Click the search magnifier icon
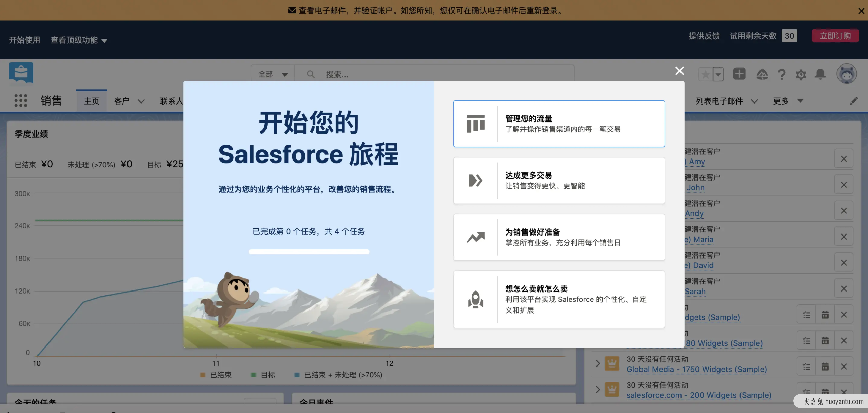Image resolution: width=868 pixels, height=413 pixels. pyautogui.click(x=310, y=74)
